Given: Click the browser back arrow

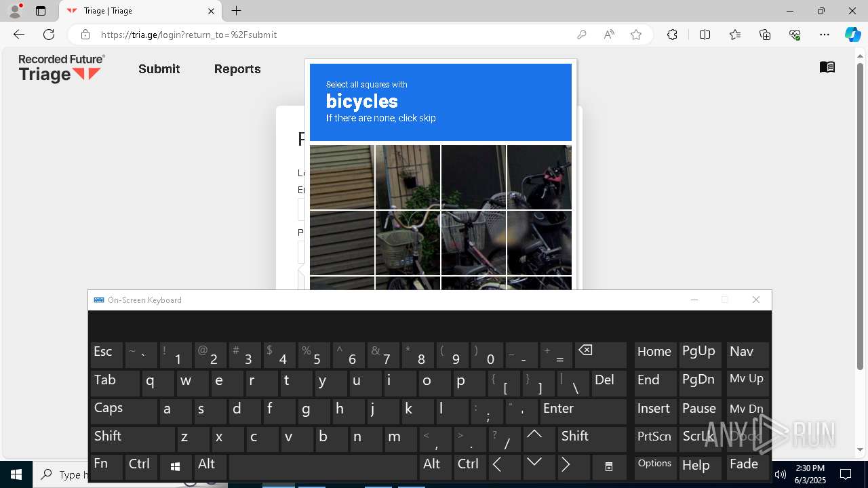Looking at the screenshot, I should click(x=19, y=35).
